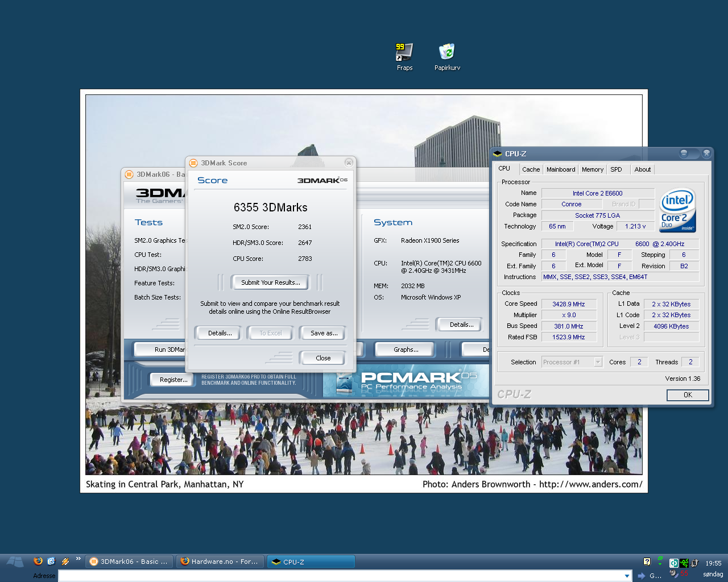Open the Windows Start button
Screen dimensions: 728x582
point(15,562)
